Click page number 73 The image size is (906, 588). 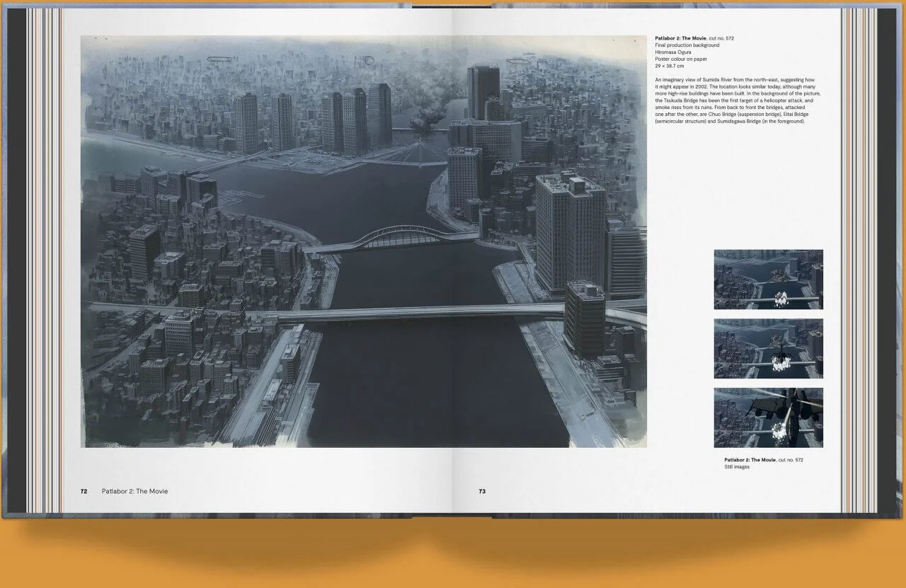482,491
